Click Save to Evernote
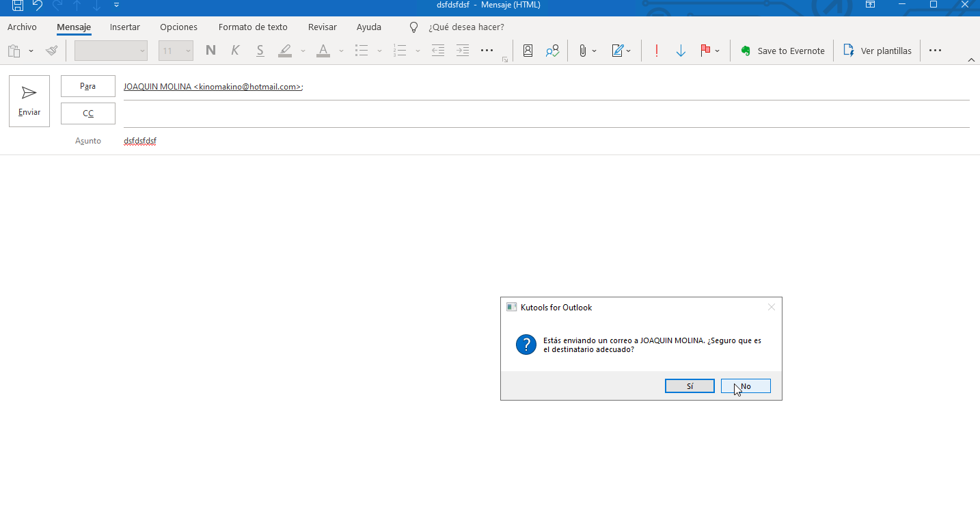The width and height of the screenshot is (980, 525). [x=783, y=51]
